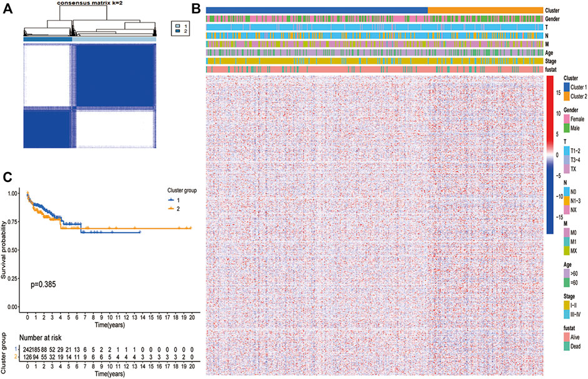
Task: Click the panel letter "C"
Action: (7, 177)
